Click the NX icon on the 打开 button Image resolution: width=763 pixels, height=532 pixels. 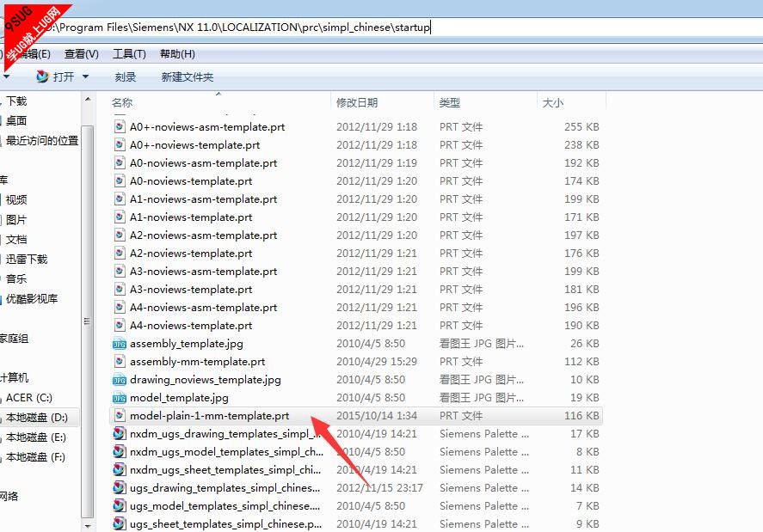tap(43, 76)
